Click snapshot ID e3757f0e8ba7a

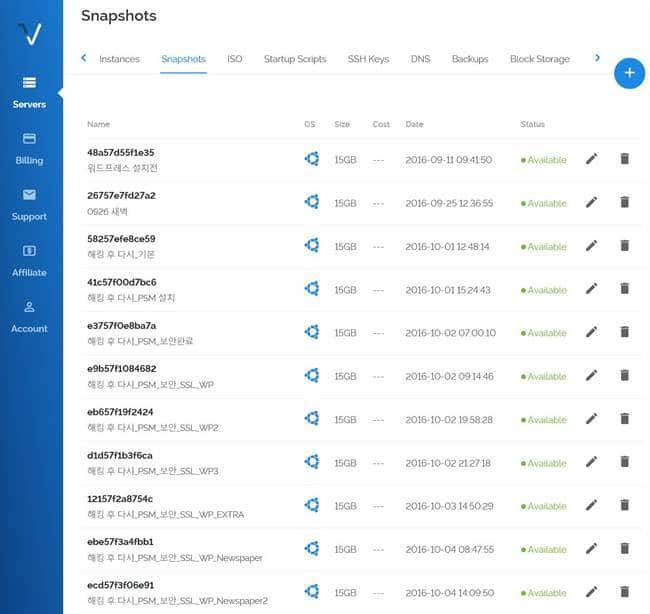121,326
